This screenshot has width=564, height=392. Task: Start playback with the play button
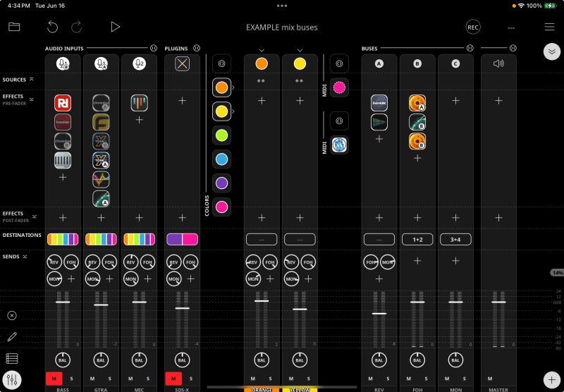115,27
